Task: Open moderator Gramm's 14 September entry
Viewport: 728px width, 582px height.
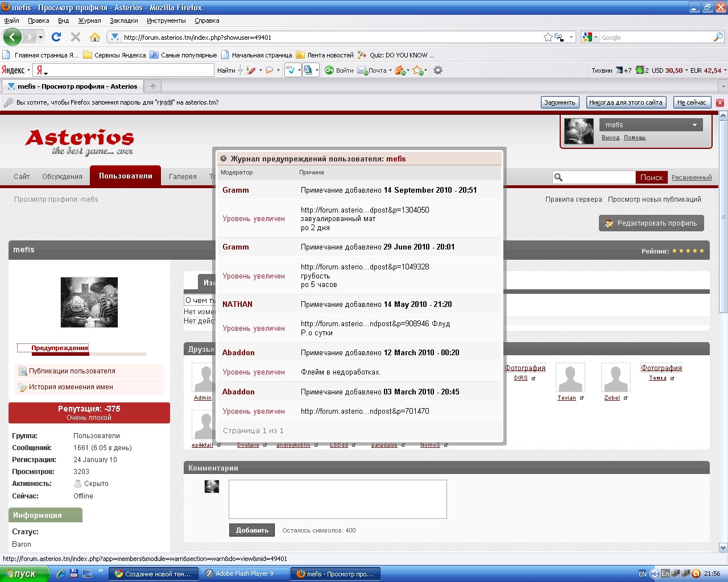Action: point(235,190)
